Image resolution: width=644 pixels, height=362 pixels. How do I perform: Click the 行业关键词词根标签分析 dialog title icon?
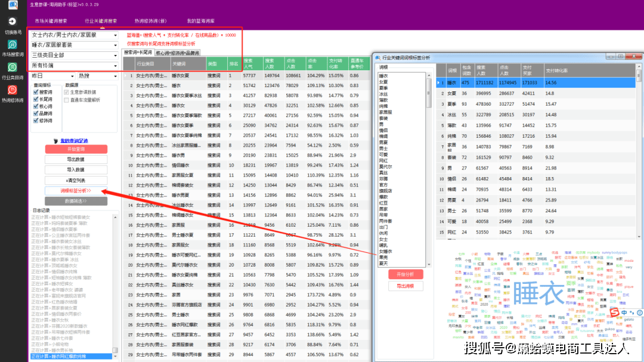point(378,58)
